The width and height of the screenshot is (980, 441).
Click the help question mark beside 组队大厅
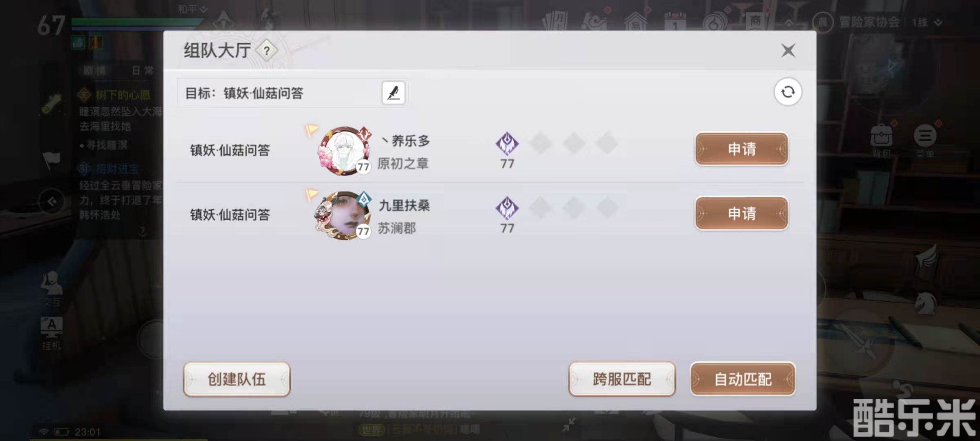click(267, 51)
